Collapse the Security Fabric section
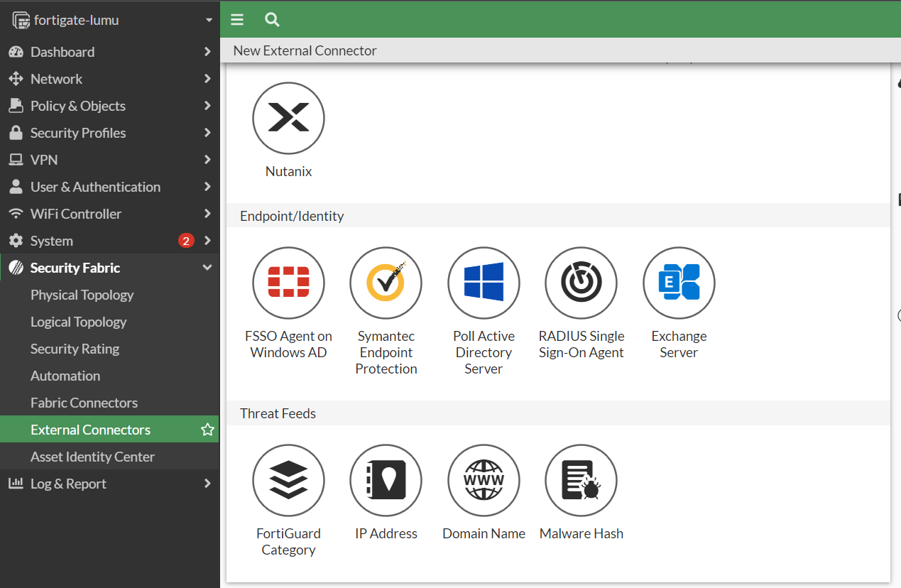The height and width of the screenshot is (588, 901). tap(207, 268)
